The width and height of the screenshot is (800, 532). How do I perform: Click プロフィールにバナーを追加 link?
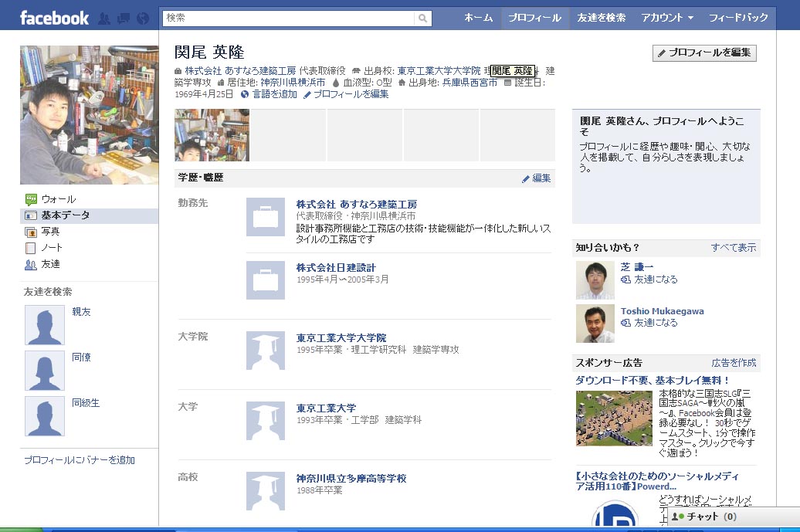(x=80, y=460)
